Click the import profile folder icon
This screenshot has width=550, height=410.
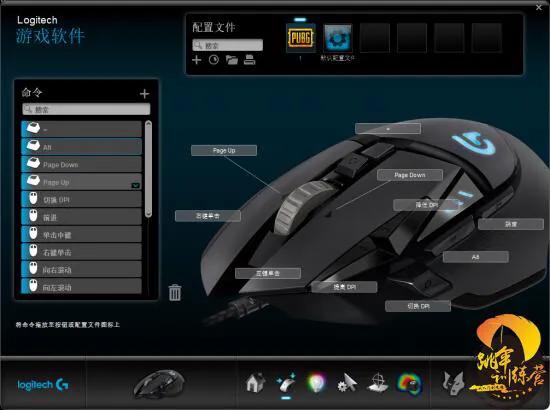point(232,60)
